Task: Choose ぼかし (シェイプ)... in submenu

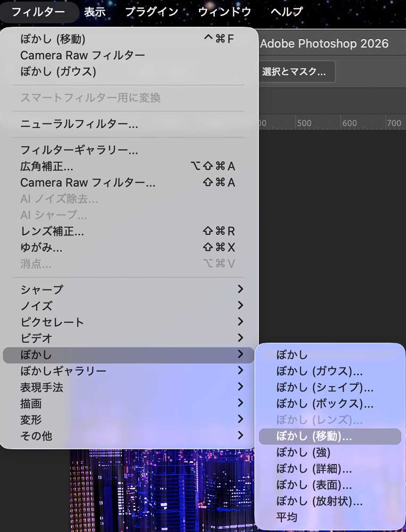Action: 330,387
